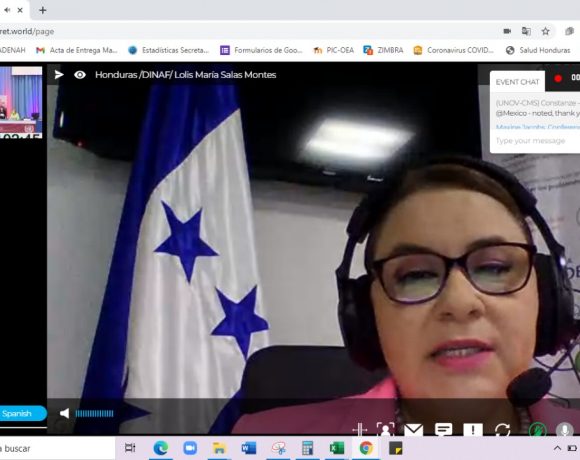Open the Coronavirus COVID bookmark

(x=454, y=50)
